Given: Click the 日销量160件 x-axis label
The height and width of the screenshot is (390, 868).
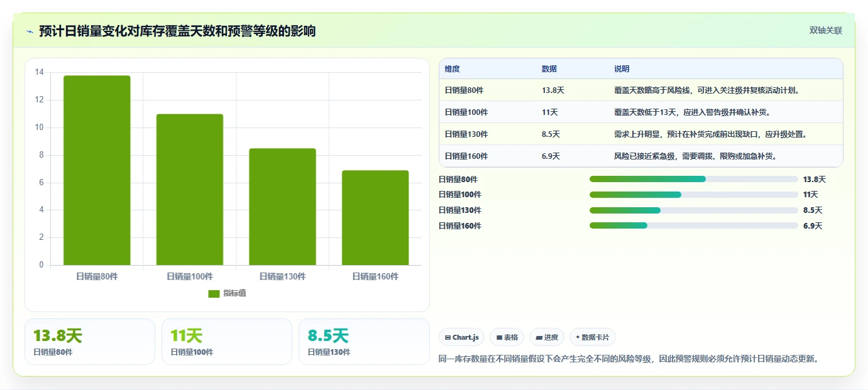Looking at the screenshot, I should pyautogui.click(x=375, y=276).
